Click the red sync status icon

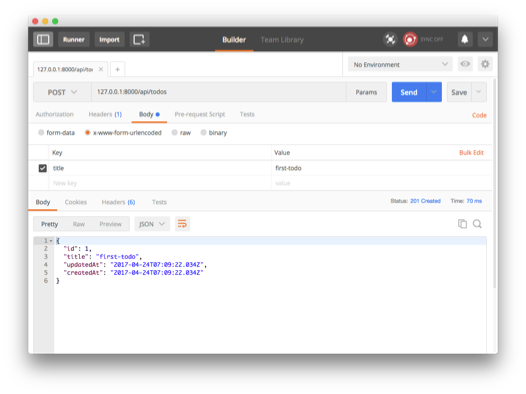(410, 39)
